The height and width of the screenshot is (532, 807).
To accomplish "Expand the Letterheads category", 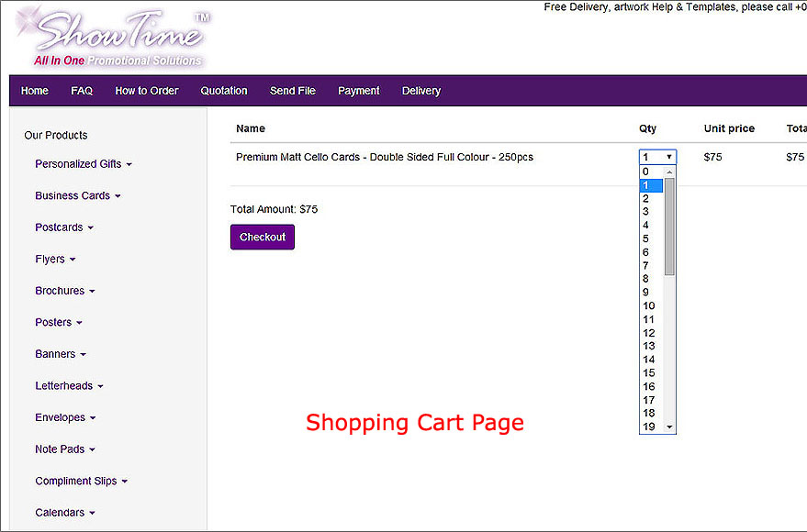I will 69,386.
